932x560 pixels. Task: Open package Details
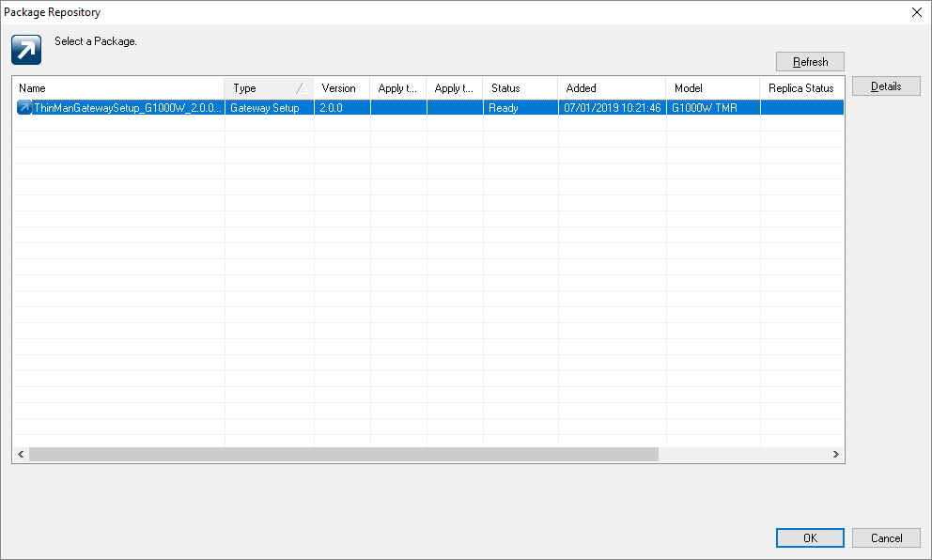(x=886, y=86)
